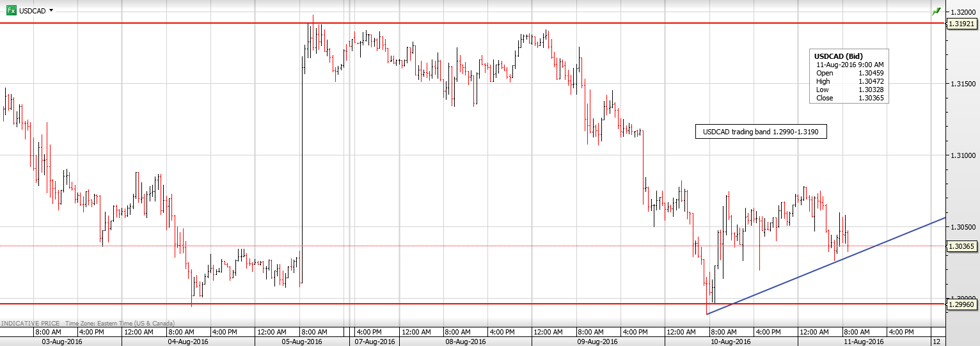980x346 pixels.
Task: Click the green Fx instrument icon
Action: pos(11,11)
